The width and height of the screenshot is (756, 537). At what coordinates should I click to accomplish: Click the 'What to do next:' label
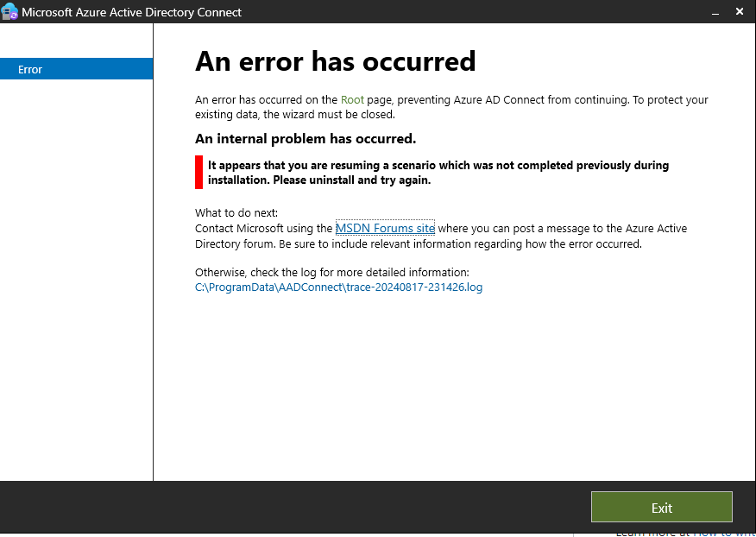[236, 212]
